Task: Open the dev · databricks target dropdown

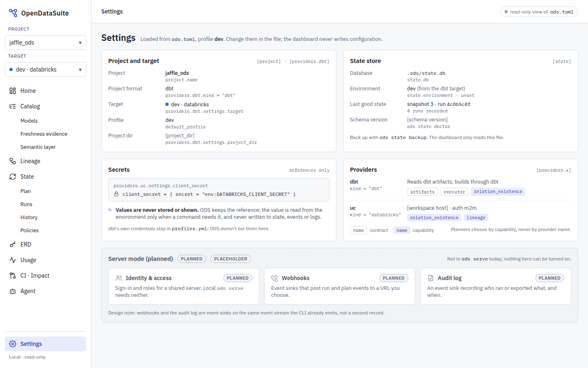Action: (x=45, y=70)
